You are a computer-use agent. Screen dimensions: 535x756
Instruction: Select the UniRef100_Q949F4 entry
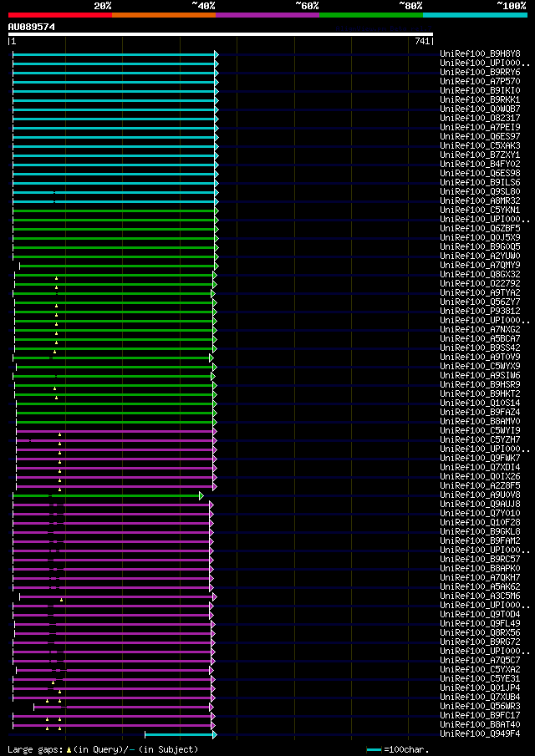[x=480, y=733]
